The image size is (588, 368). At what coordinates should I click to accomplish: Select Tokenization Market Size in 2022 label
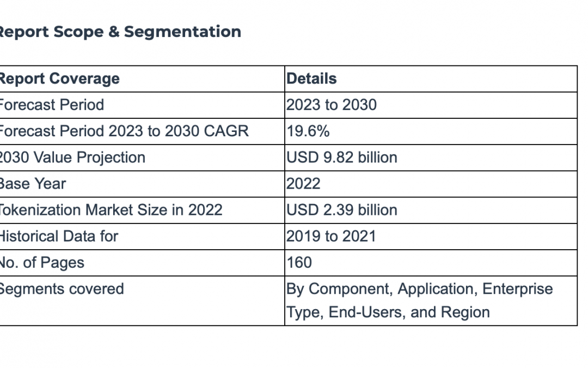tap(111, 210)
